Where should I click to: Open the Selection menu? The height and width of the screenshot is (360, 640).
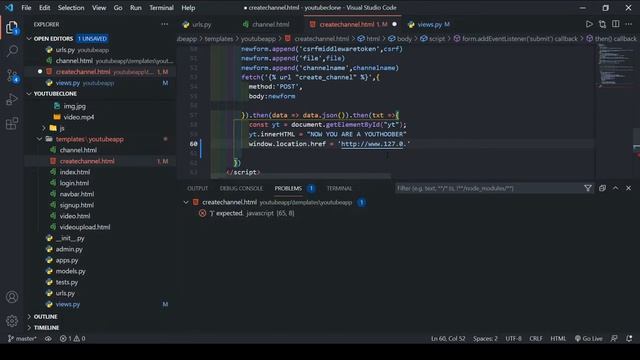pos(71,8)
